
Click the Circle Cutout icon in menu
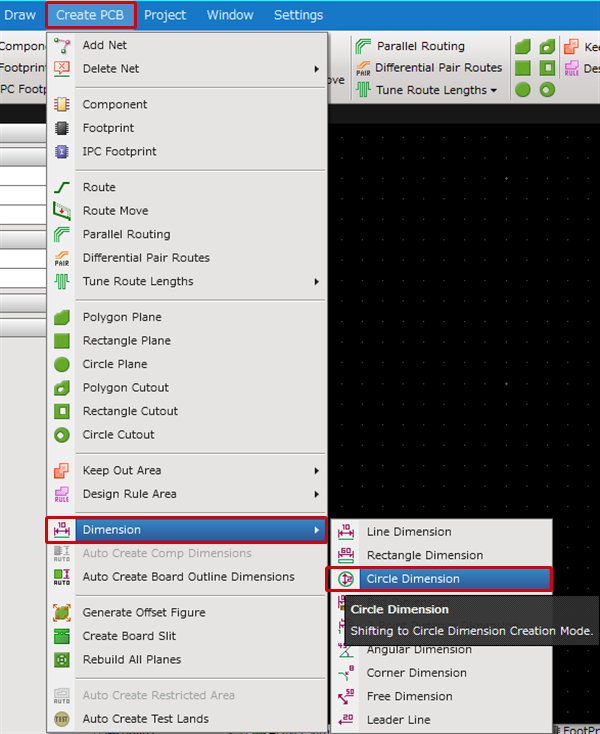pyautogui.click(x=62, y=435)
